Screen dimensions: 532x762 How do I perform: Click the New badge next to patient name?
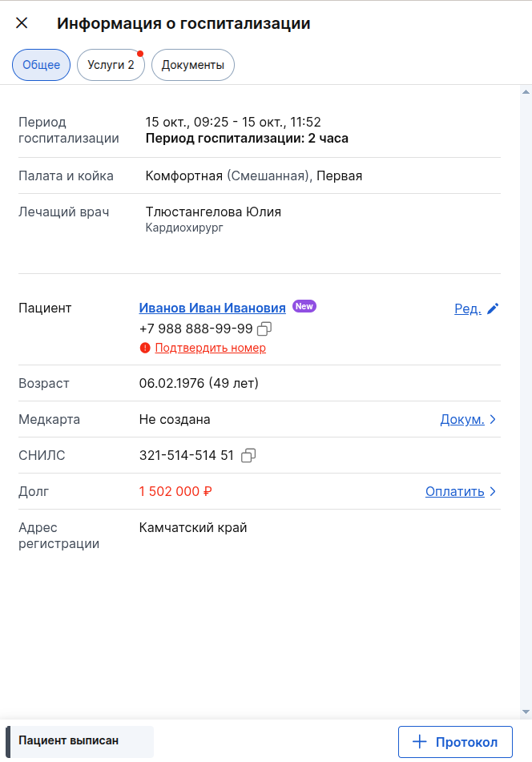click(304, 306)
